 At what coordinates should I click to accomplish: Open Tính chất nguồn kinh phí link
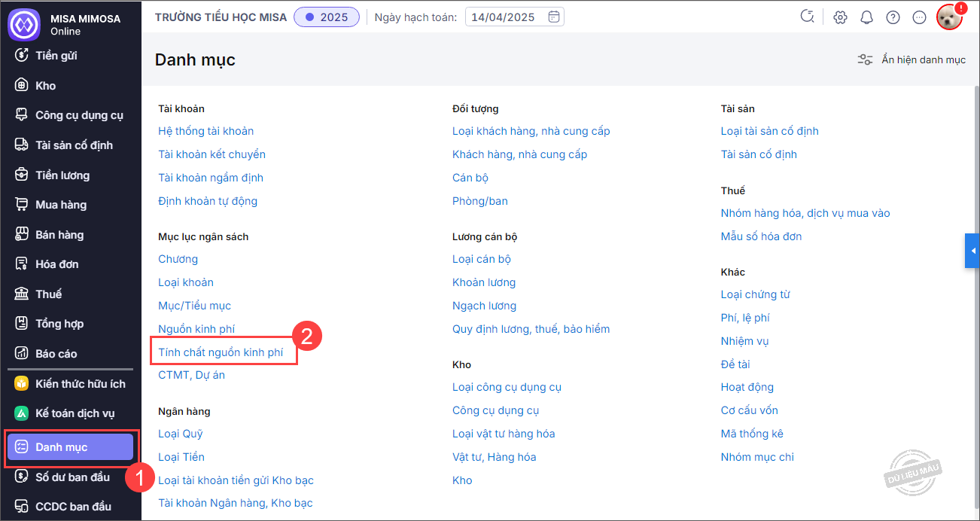[x=221, y=352]
